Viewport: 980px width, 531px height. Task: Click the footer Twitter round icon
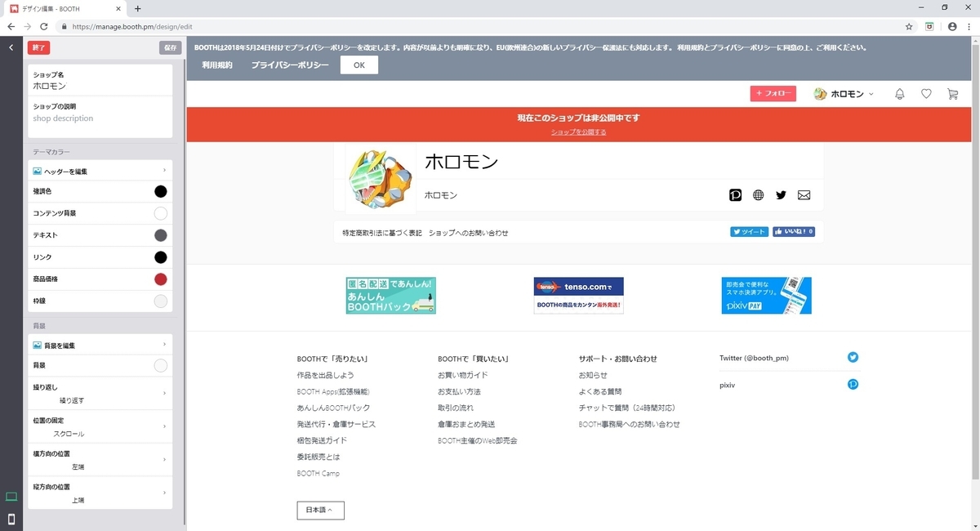tap(853, 357)
